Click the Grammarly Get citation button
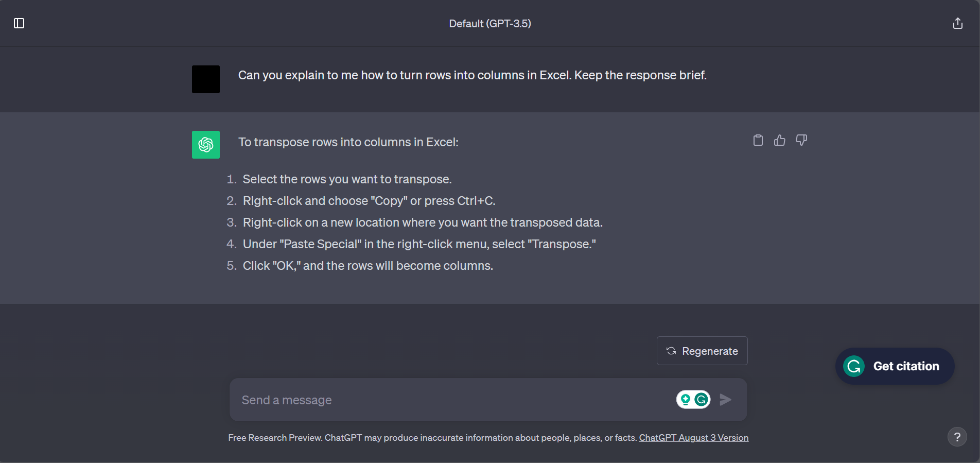 [895, 366]
